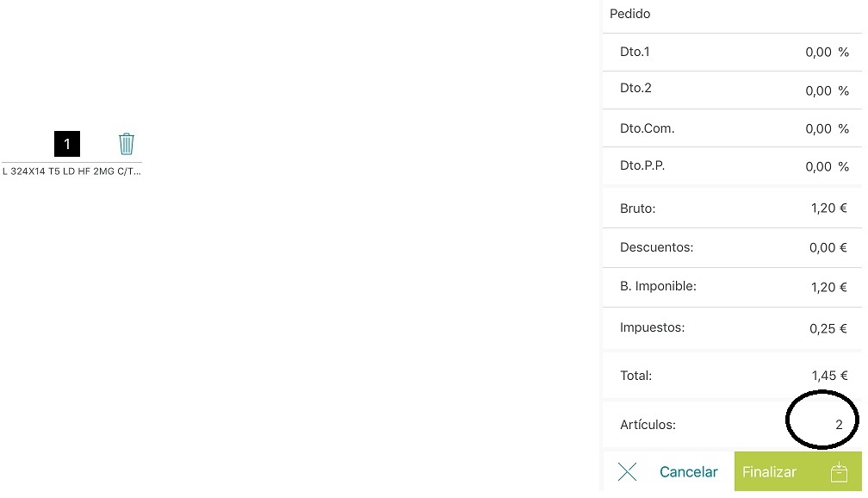
Task: Select the black quantity badge showing 1
Action: (x=67, y=144)
